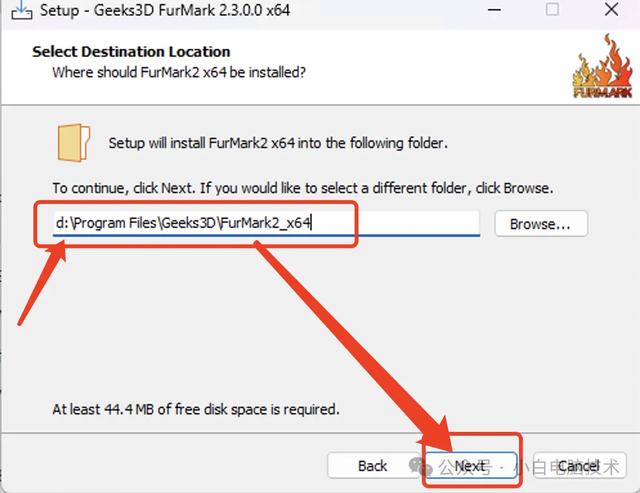Click the "Setup will install FurMark2 x64" message
The height and width of the screenshot is (493, 640).
[x=278, y=143]
